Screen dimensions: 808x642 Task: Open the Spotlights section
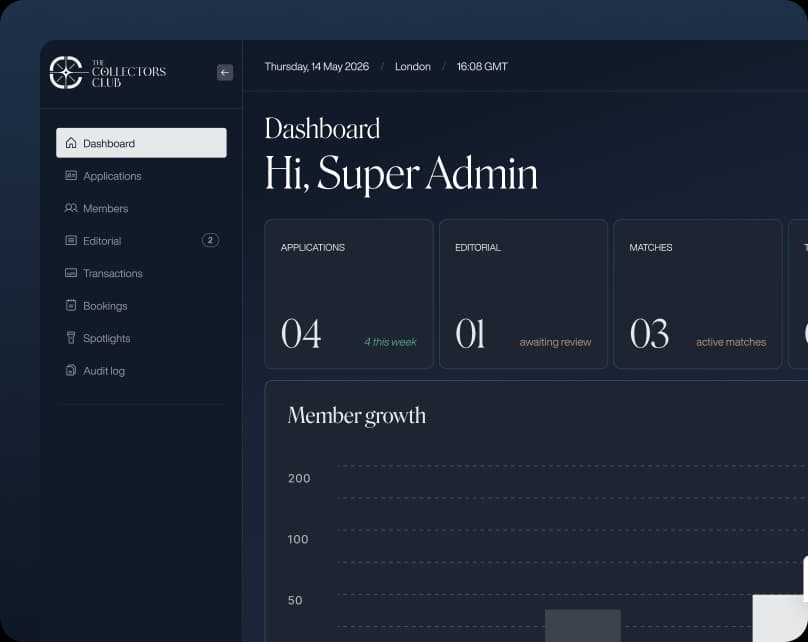pos(141,338)
